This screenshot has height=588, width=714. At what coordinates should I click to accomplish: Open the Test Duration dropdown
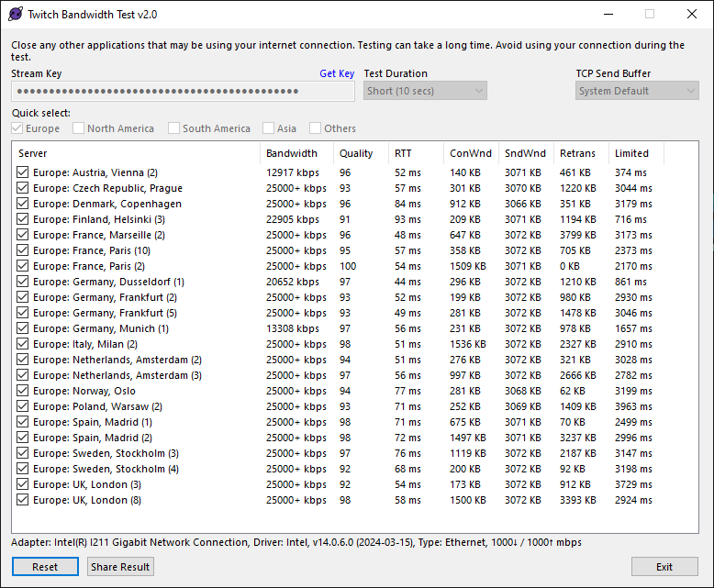pyautogui.click(x=425, y=91)
